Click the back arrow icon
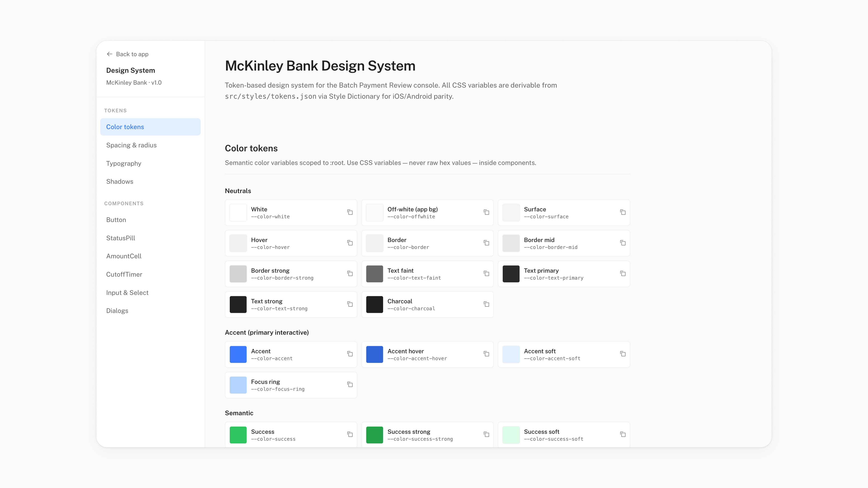Image resolution: width=868 pixels, height=488 pixels. pyautogui.click(x=109, y=54)
